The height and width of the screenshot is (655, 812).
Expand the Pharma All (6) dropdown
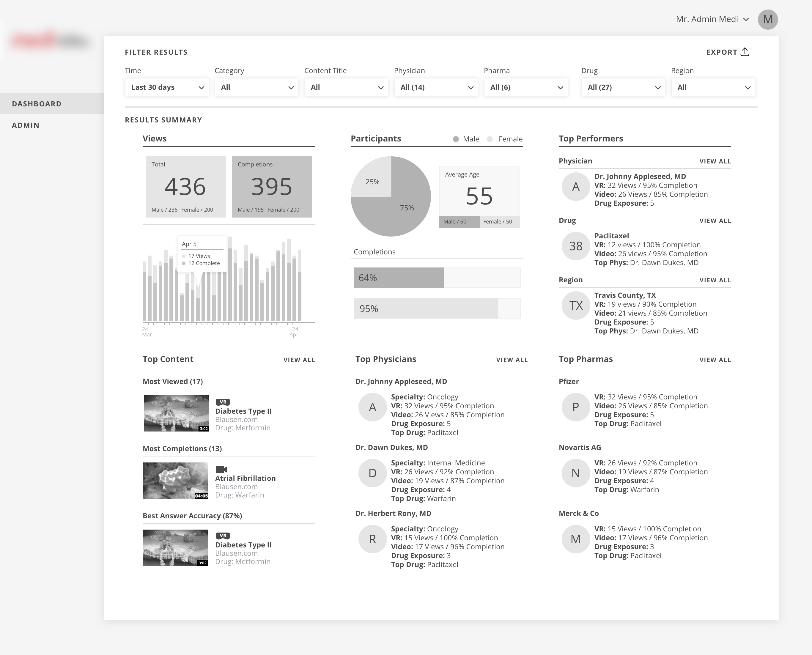pyautogui.click(x=526, y=87)
